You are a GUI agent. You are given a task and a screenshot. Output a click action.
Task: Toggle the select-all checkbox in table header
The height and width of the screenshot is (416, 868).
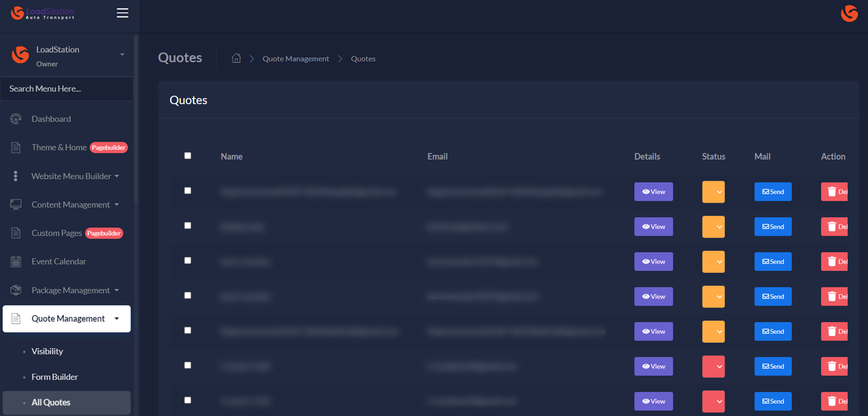(x=188, y=156)
